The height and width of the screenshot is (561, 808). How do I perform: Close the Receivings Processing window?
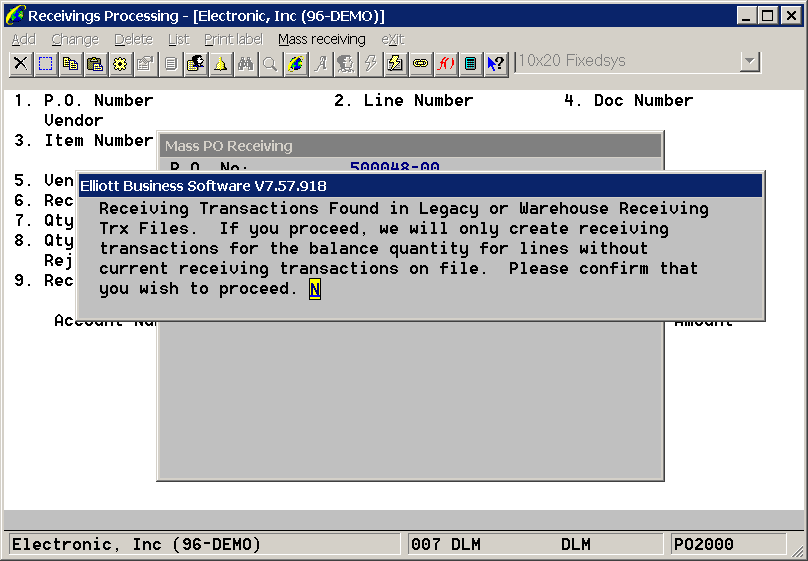pos(791,15)
